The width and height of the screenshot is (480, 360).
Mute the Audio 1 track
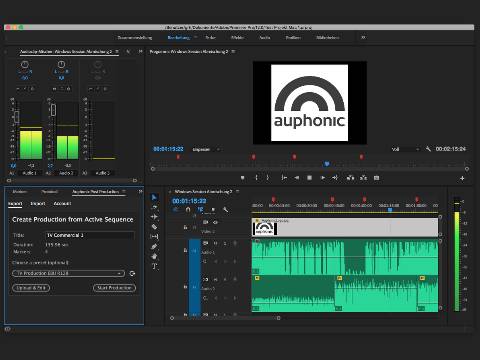[x=215, y=243]
